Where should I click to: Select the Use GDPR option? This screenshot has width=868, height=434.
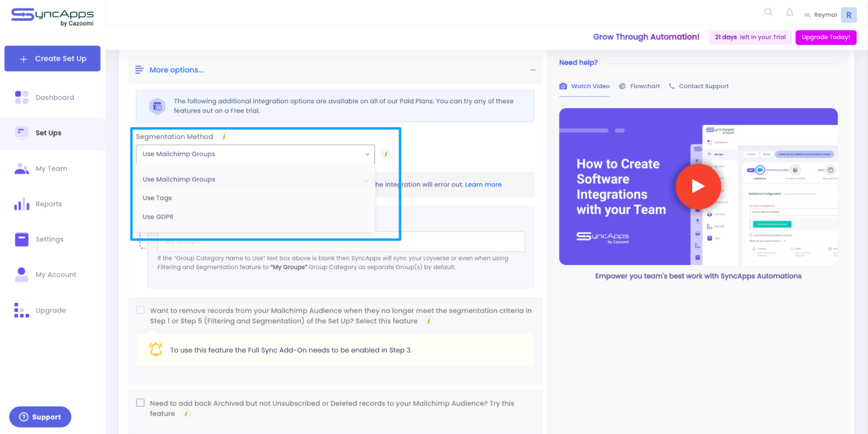[x=255, y=217]
